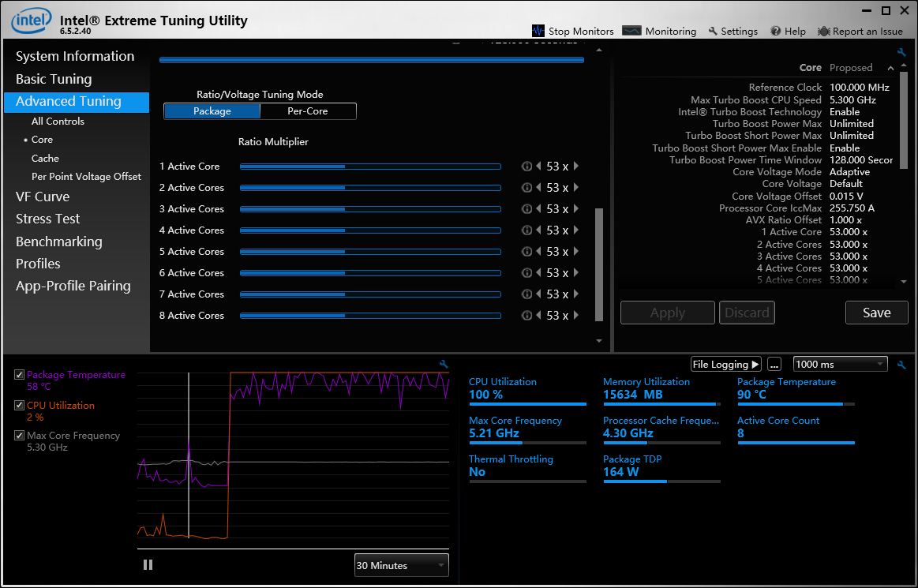Click the File Logging ellipsis button

(x=774, y=365)
